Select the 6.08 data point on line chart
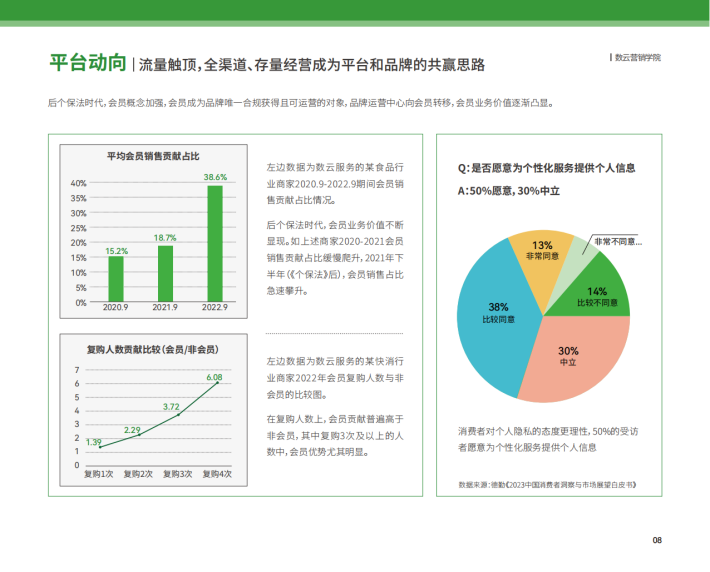This screenshot has height=572, width=710. (218, 383)
